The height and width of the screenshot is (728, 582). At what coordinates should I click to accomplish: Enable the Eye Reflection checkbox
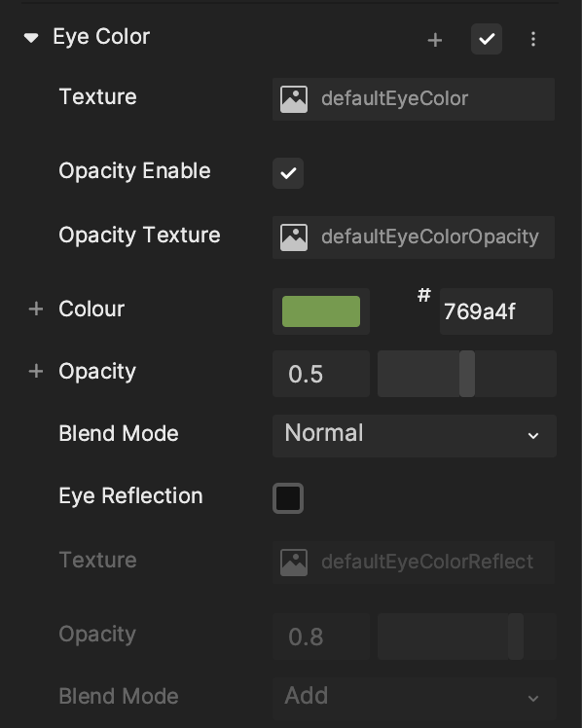[x=288, y=498]
